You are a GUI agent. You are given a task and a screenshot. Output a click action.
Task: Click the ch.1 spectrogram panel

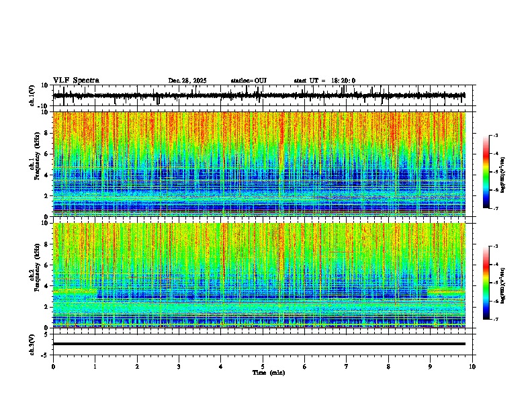pyautogui.click(x=259, y=164)
